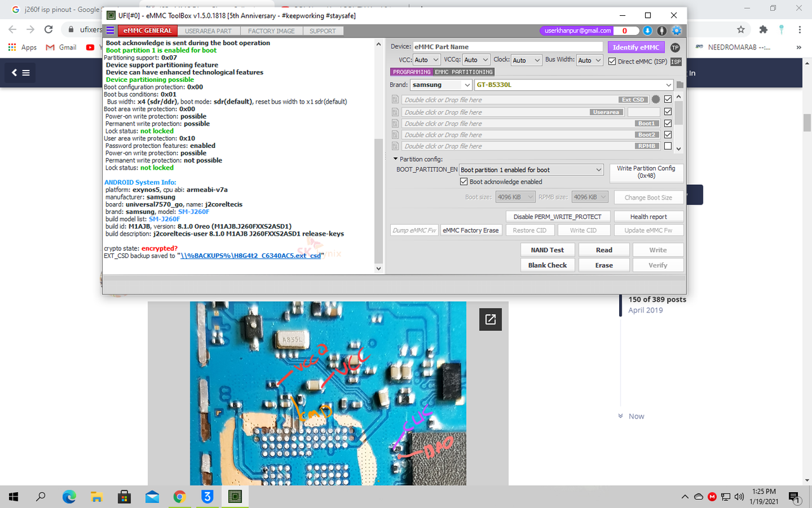Open the Bus Width dropdown

(x=590, y=60)
